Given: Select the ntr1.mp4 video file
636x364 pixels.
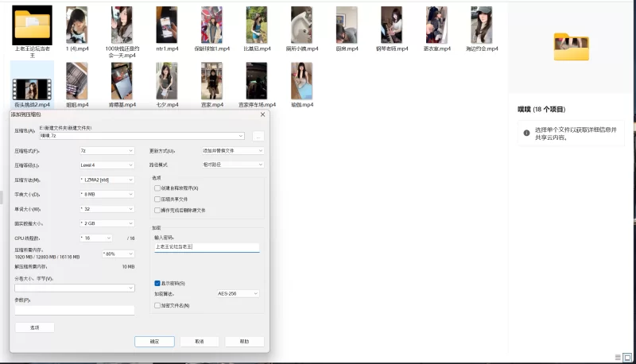Looking at the screenshot, I should [167, 25].
